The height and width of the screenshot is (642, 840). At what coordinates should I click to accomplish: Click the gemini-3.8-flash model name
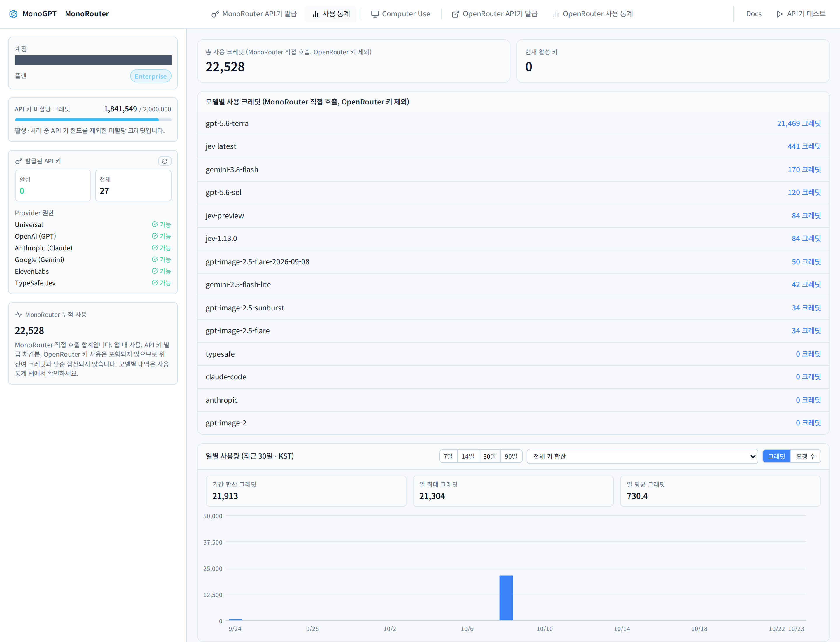(232, 170)
